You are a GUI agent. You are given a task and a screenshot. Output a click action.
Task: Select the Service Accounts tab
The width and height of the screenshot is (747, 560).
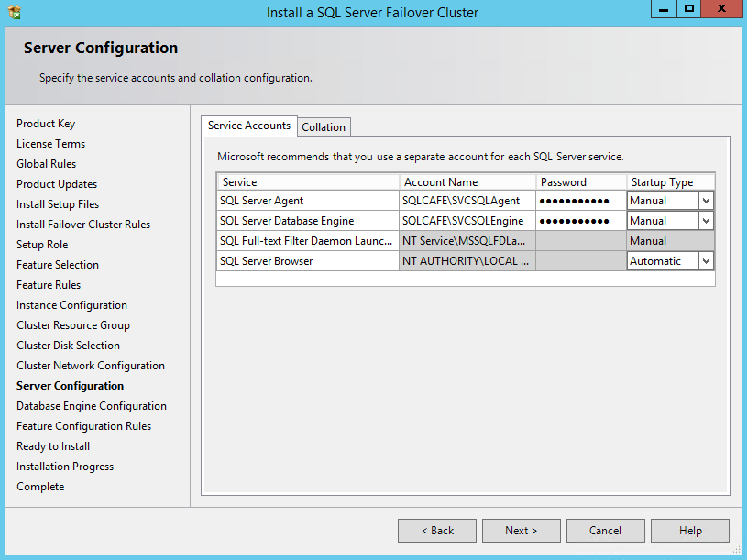249,126
